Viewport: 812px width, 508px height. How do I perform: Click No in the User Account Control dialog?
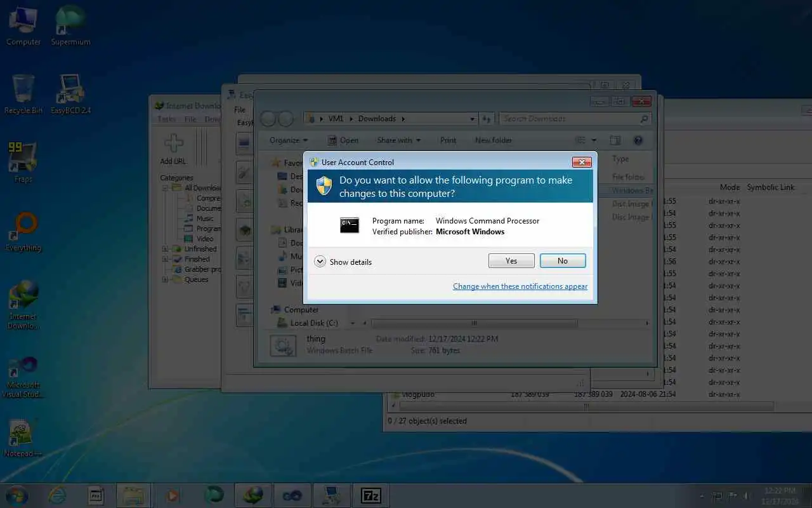[563, 261]
